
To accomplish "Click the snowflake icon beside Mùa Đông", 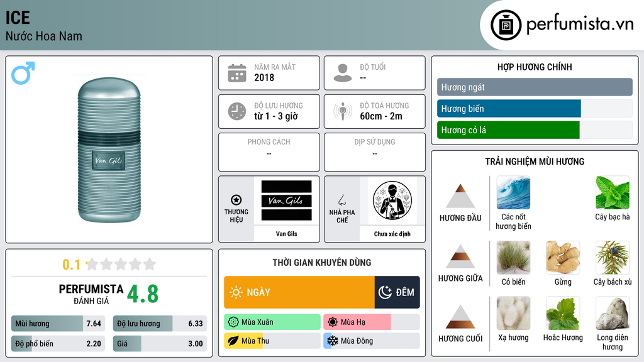I will pyautogui.click(x=333, y=341).
